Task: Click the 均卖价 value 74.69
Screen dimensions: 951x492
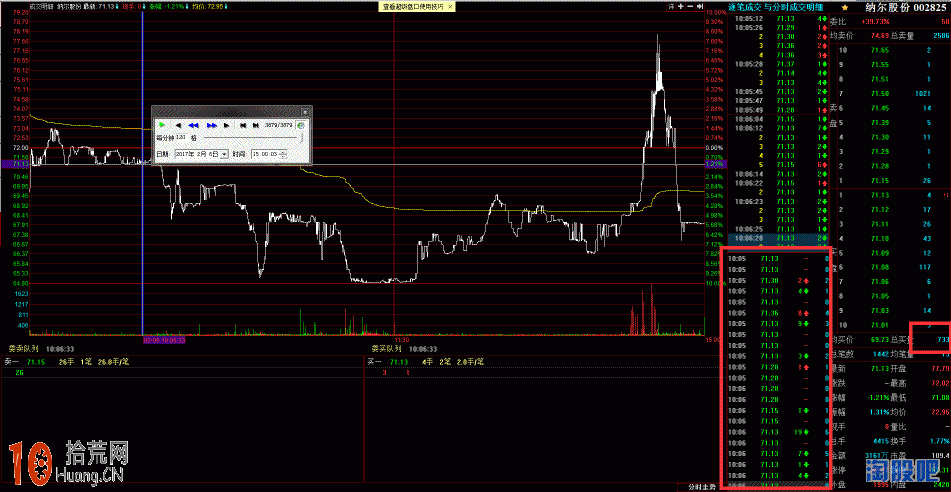Action: [x=881, y=36]
